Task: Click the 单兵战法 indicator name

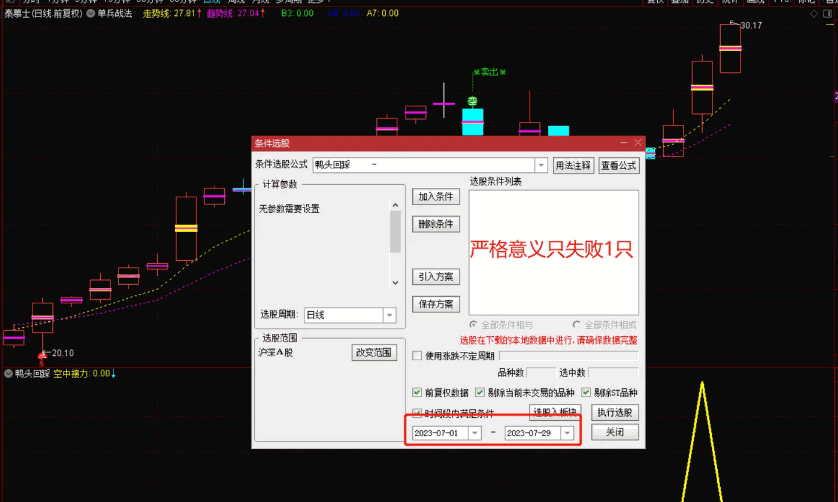Action: tap(114, 13)
